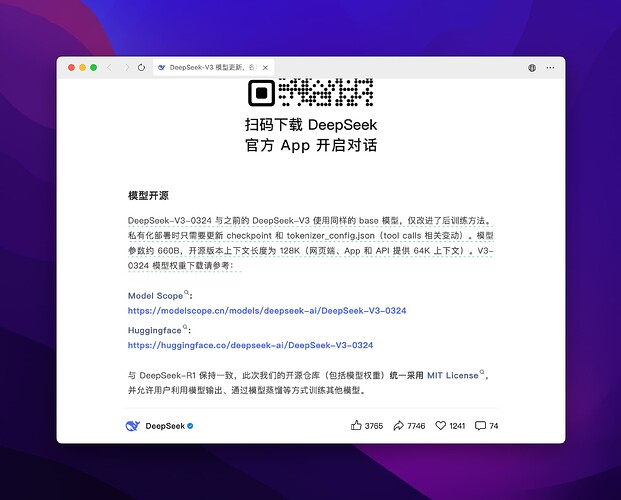This screenshot has width=621, height=500.
Task: Click the tab's DeepSeek favicon
Action: pyautogui.click(x=162, y=67)
